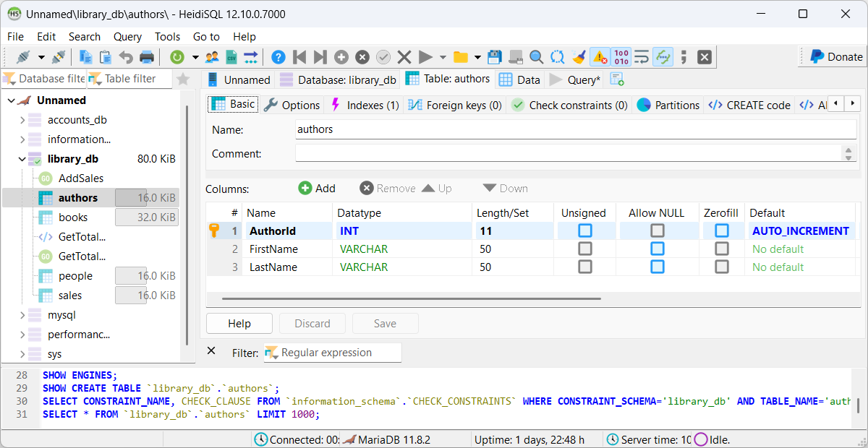The width and height of the screenshot is (868, 448).
Task: Collapse the library_db tree node
Action: [x=22, y=159]
